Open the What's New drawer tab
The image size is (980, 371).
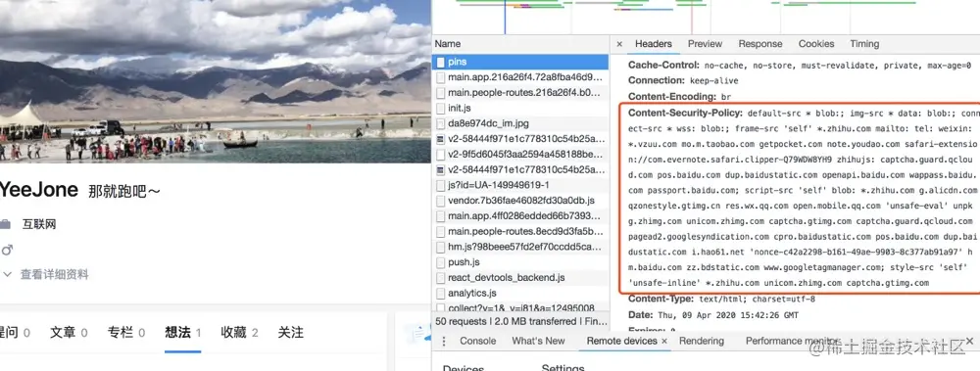click(x=538, y=341)
